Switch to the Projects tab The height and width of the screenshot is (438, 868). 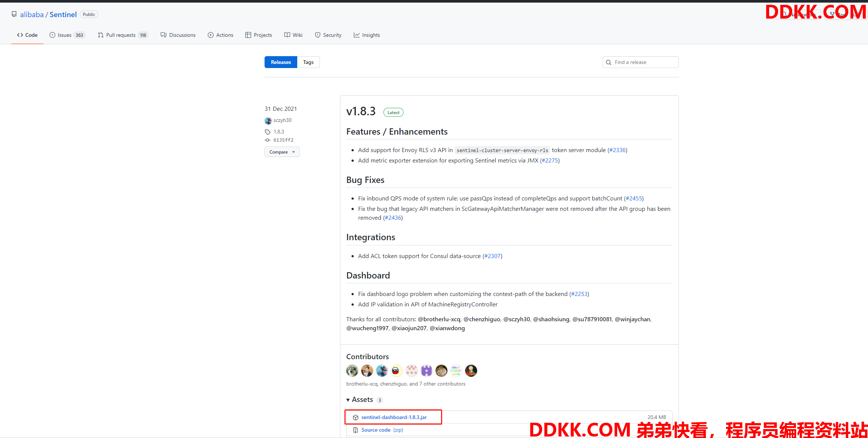click(x=259, y=35)
